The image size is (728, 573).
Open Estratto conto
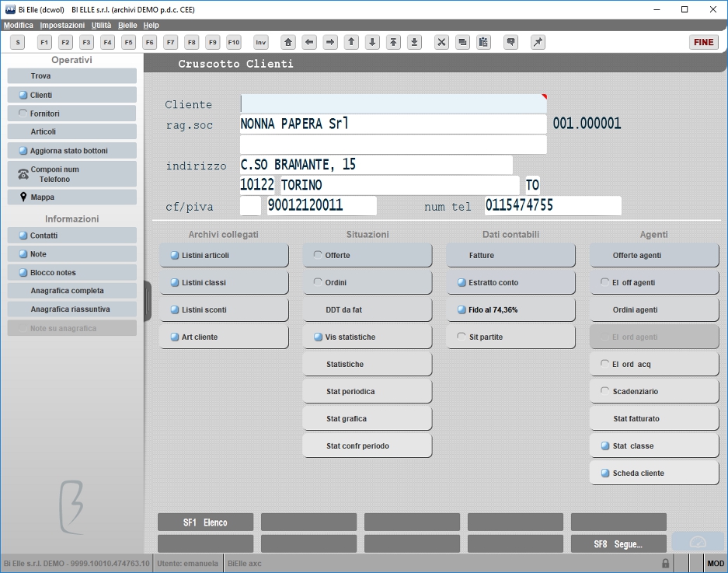click(x=510, y=282)
